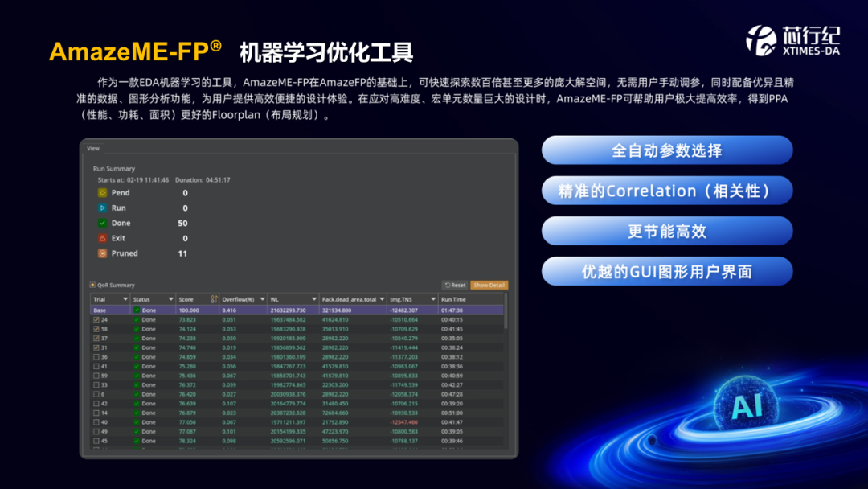Click the Done status icon for trial 49
868x489 pixels.
136,431
